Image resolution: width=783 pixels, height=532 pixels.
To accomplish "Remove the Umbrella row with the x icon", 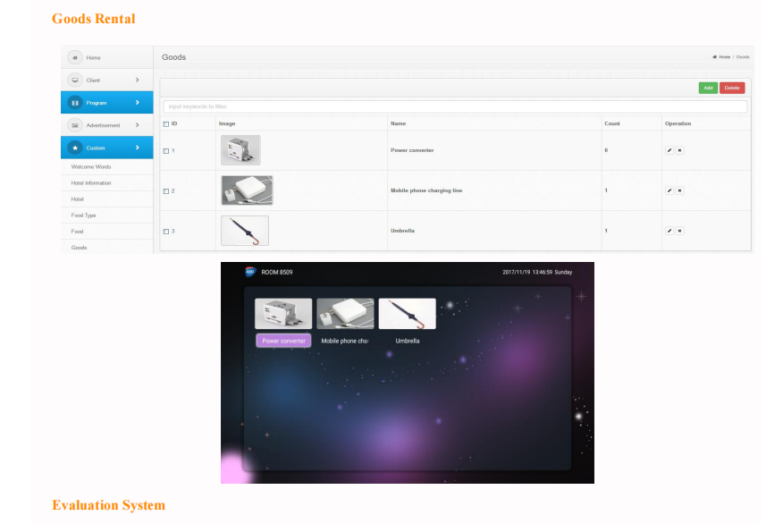I will click(679, 231).
